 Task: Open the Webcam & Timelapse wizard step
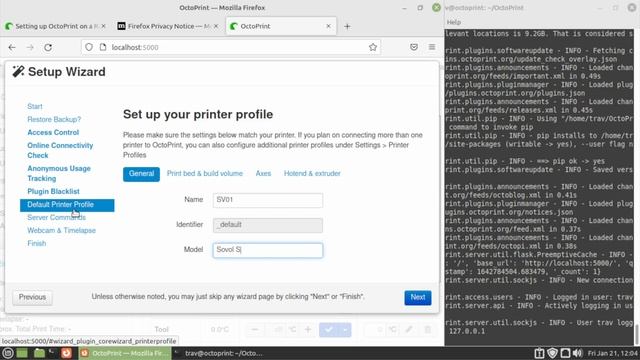[61, 231]
